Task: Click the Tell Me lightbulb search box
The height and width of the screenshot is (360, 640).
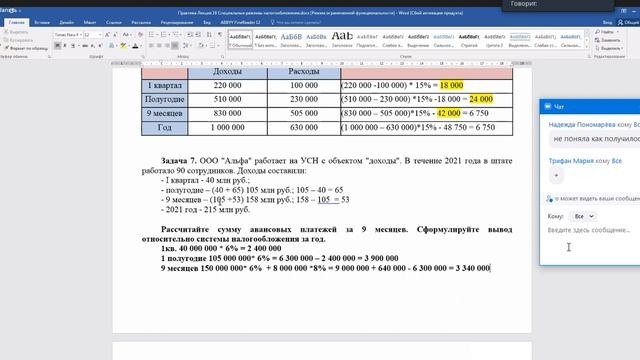Action: pyautogui.click(x=296, y=22)
